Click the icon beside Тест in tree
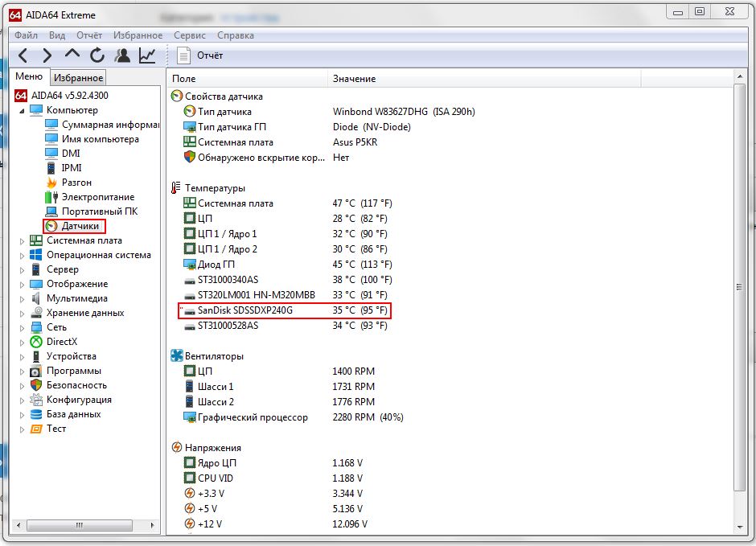 pos(36,429)
